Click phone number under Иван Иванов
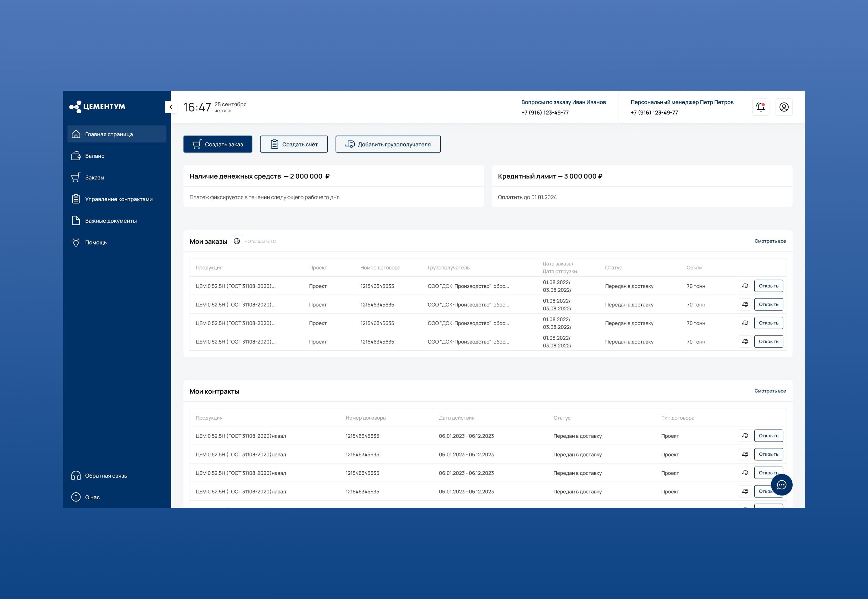Viewport: 868px width, 599px height. point(545,113)
